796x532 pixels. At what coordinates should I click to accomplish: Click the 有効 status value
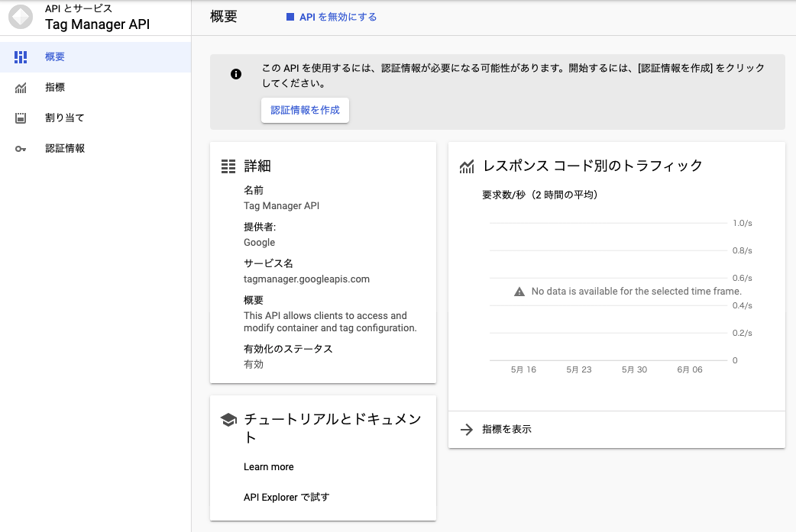[x=254, y=364]
